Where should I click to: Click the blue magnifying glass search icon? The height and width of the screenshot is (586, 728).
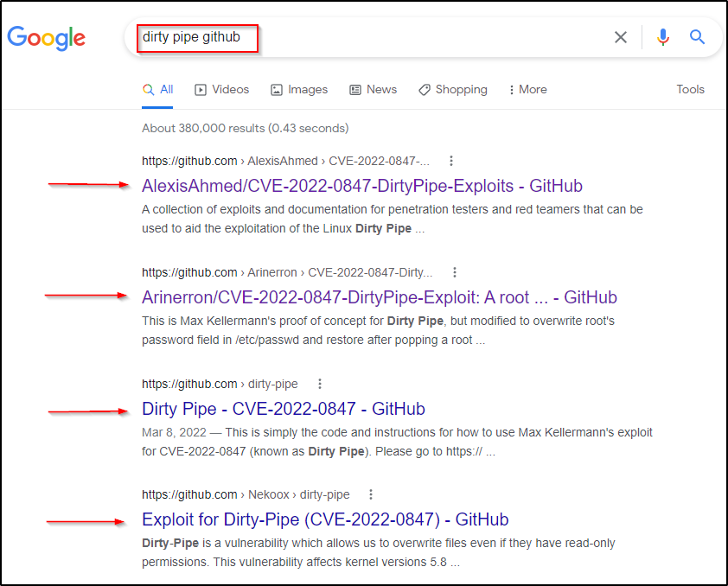(x=697, y=37)
